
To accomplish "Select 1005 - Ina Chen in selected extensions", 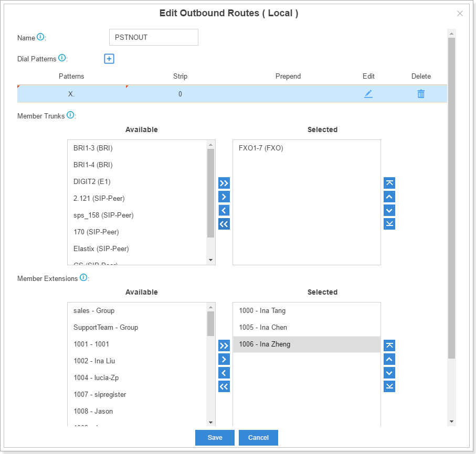I will [306, 327].
